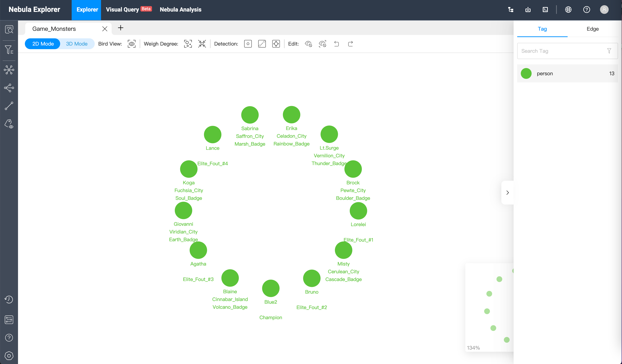Click the person tag label

point(545,74)
